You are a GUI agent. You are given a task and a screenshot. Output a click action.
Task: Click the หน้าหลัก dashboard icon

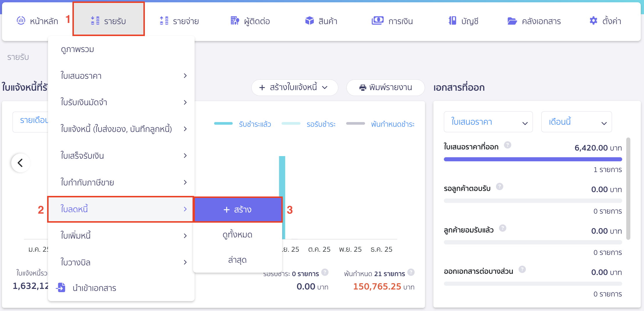click(21, 21)
